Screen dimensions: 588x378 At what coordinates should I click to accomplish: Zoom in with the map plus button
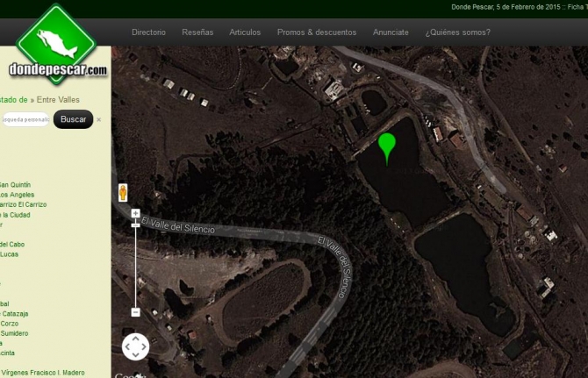point(135,213)
